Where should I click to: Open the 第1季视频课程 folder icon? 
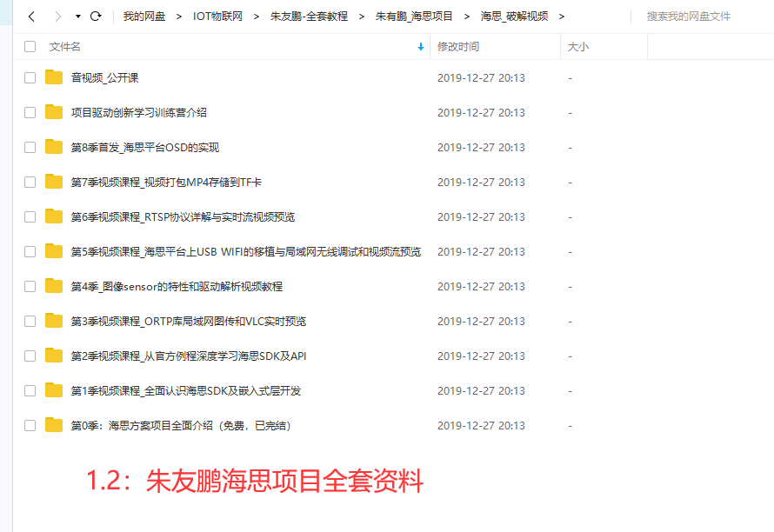click(52, 390)
